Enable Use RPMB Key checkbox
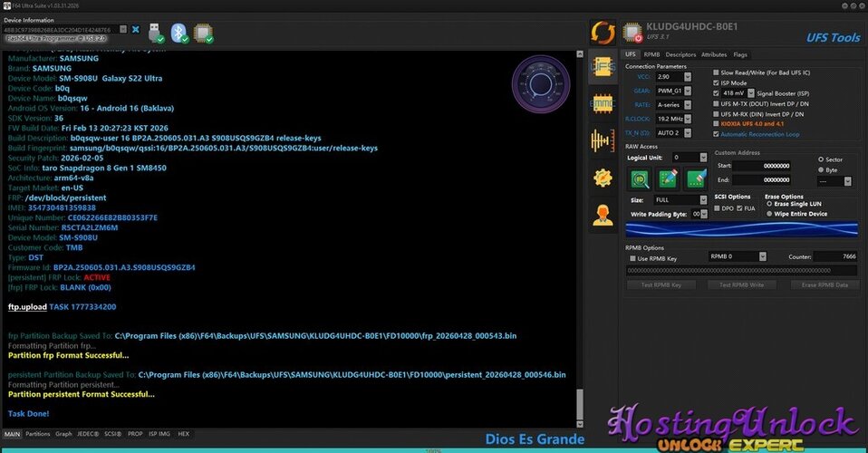 coord(632,258)
